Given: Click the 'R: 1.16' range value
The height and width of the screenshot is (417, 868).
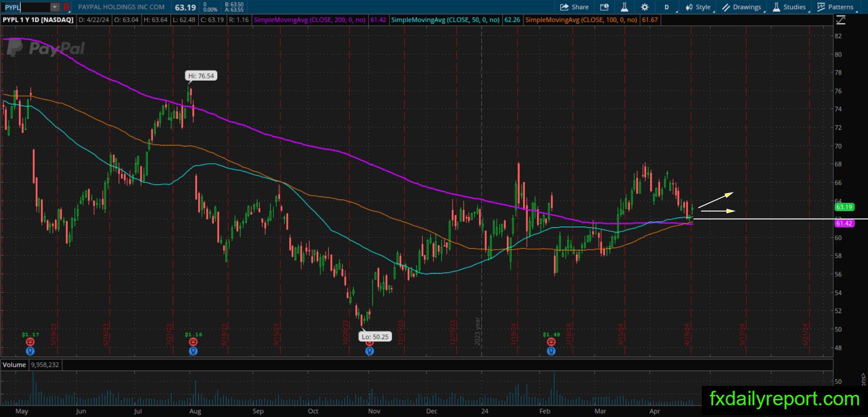Looking at the screenshot, I should pos(239,20).
